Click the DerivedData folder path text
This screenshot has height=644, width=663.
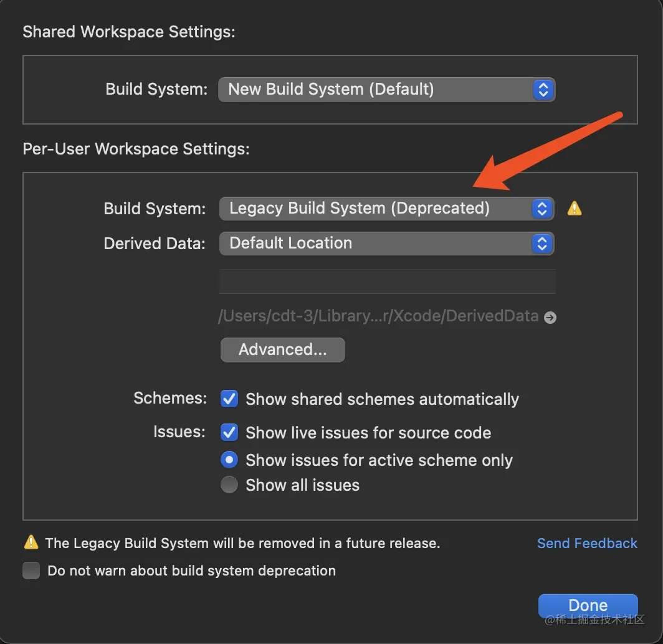[x=378, y=316]
